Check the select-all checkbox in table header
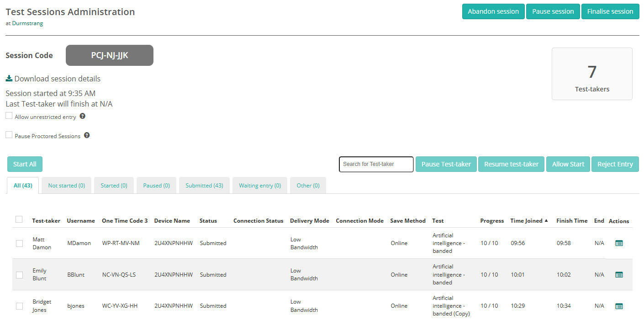644x321 pixels. (x=19, y=219)
